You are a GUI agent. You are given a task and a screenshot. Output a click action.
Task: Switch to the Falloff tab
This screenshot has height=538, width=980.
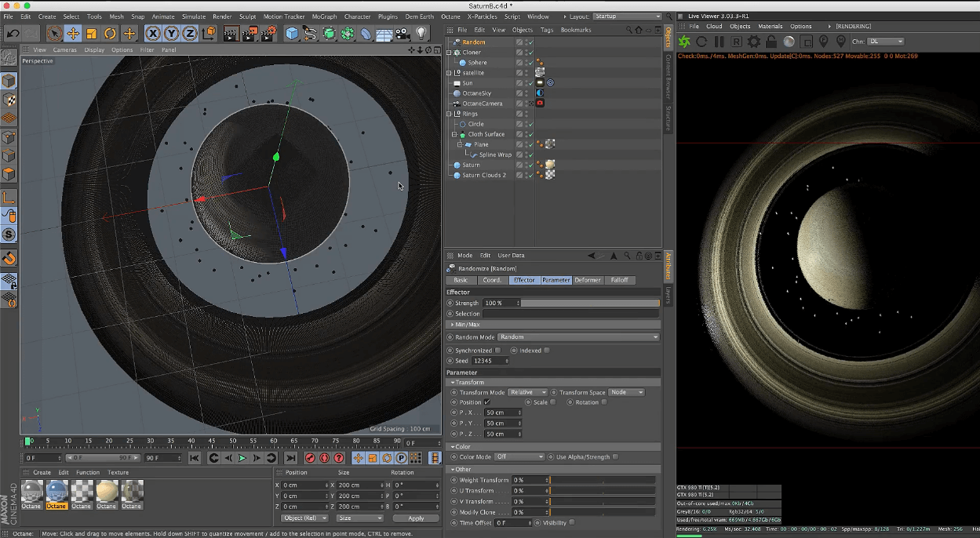(x=620, y=280)
